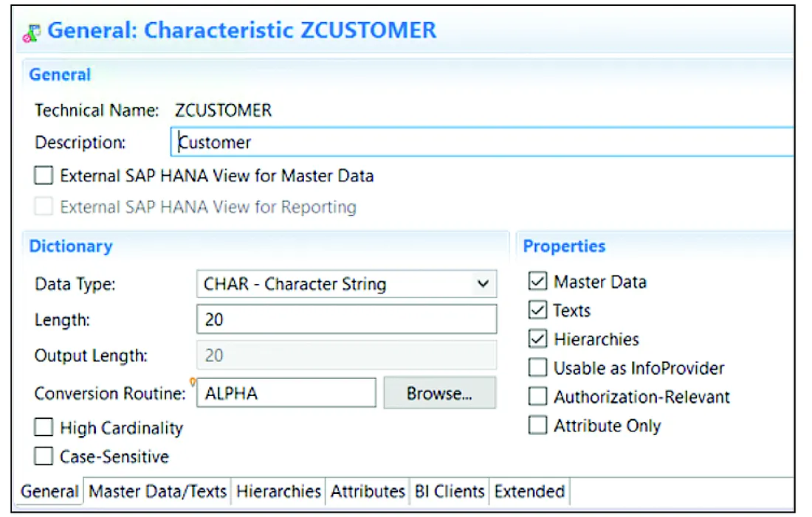
Task: Check Usable as InfoProvider
Action: pos(538,368)
